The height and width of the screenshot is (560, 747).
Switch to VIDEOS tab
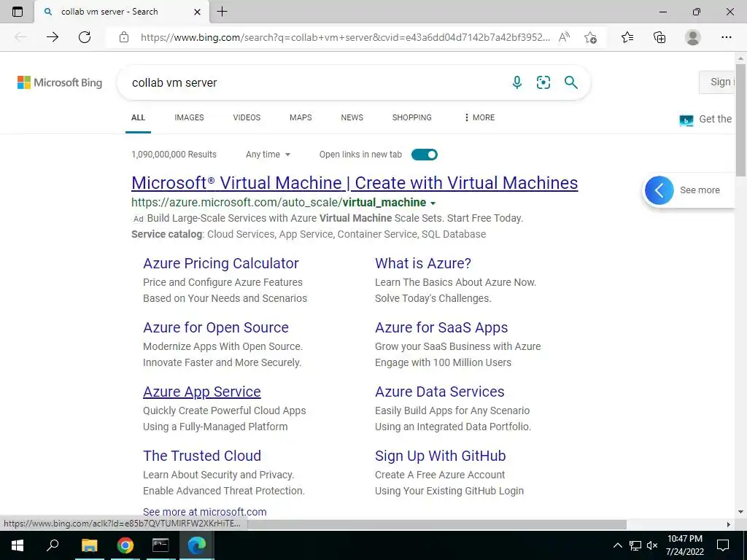[x=247, y=117]
